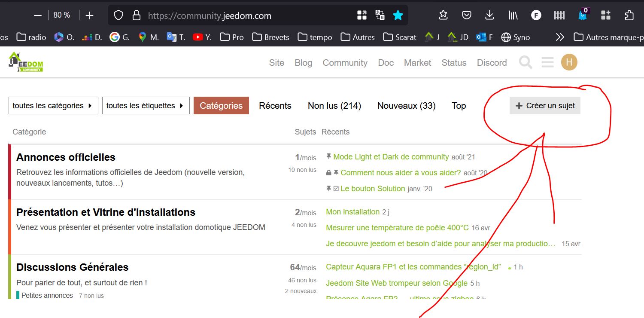The height and width of the screenshot is (318, 644).
Task: Open the Market menu item
Action: click(x=417, y=63)
